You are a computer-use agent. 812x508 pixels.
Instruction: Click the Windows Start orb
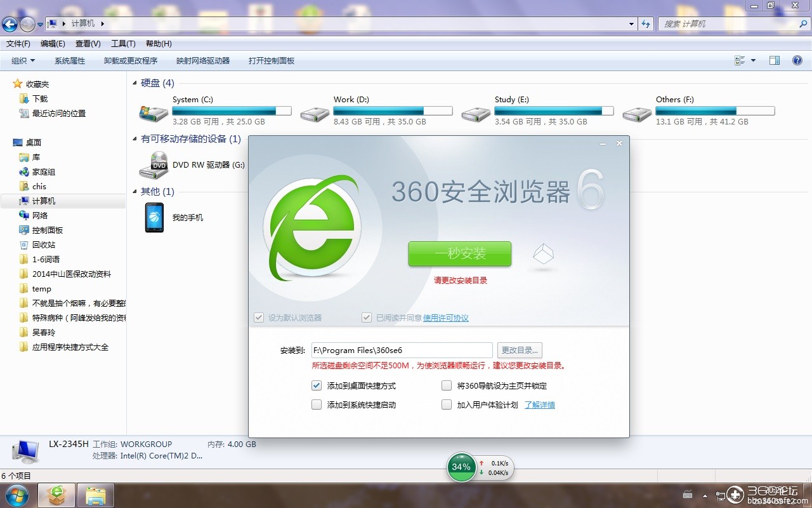coord(16,495)
